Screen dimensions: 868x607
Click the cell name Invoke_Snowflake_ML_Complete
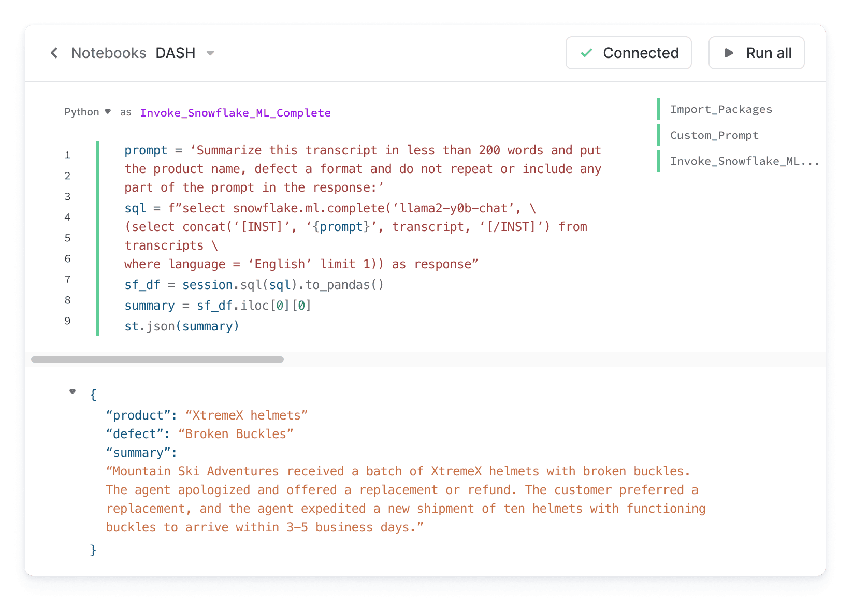pyautogui.click(x=235, y=113)
